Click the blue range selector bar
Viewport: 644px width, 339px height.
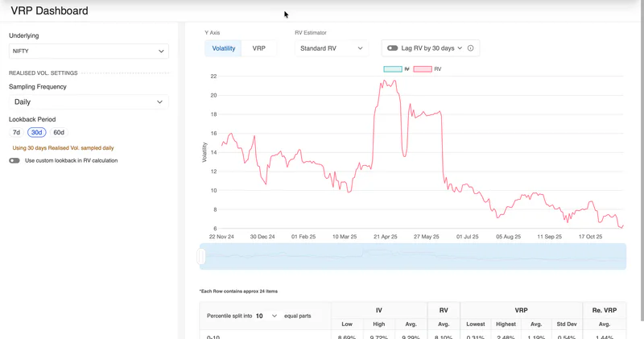point(413,256)
